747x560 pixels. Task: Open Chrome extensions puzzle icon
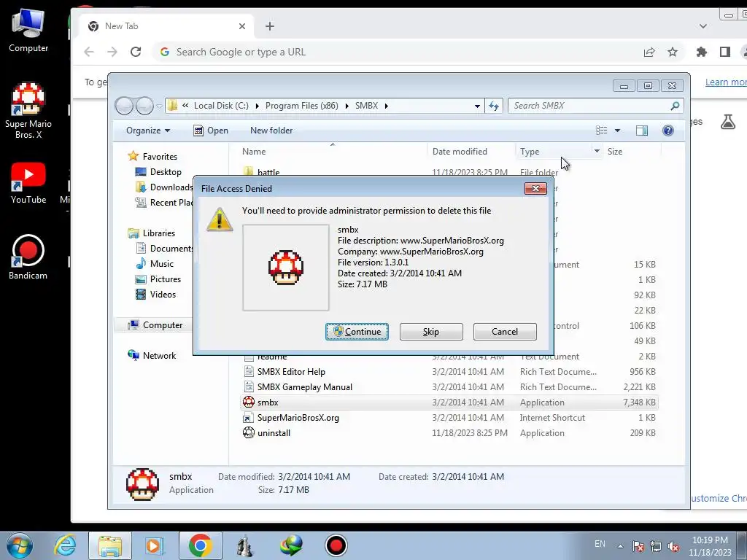[701, 52]
